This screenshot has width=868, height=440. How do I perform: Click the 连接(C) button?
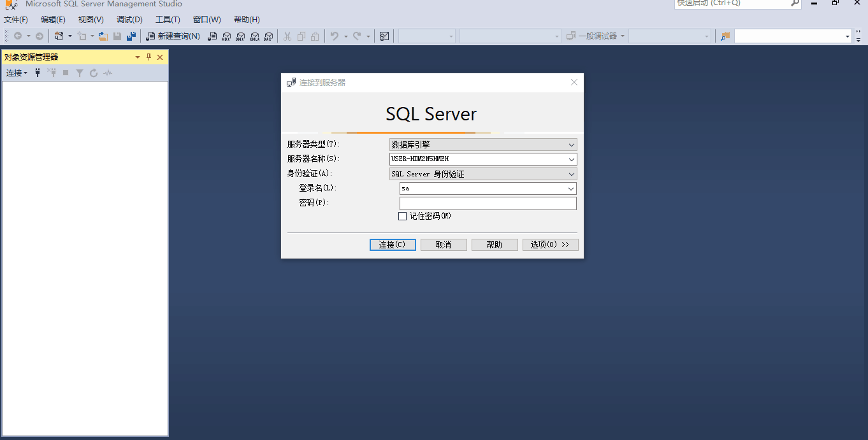coord(393,245)
